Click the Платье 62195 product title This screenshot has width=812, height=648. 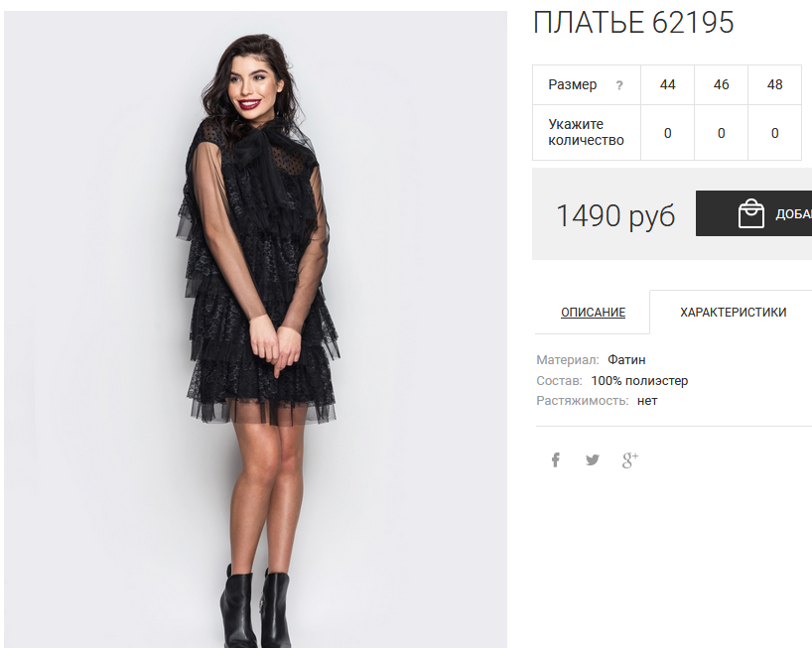[x=633, y=22]
